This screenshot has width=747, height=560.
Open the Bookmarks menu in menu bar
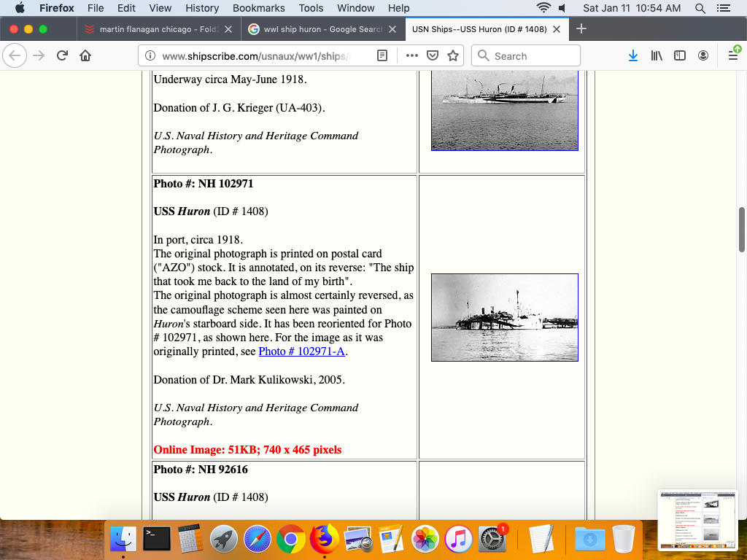tap(258, 8)
